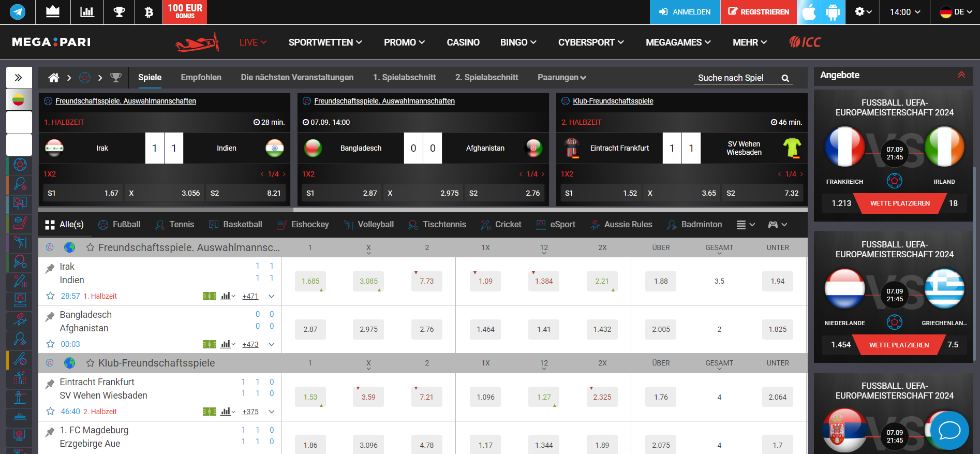
Task: Favorite the Freundschaftsspiele. Auswahlmannsc... league star
Action: click(90, 247)
